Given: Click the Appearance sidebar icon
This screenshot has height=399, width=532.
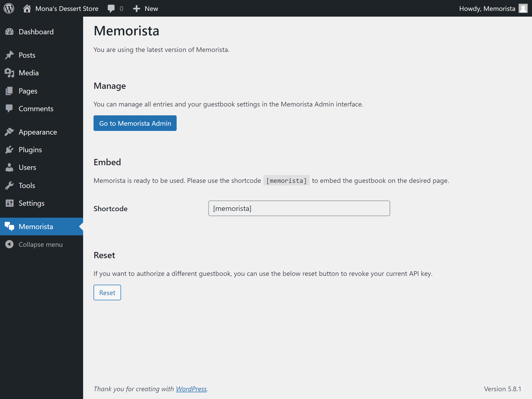Looking at the screenshot, I should point(9,132).
